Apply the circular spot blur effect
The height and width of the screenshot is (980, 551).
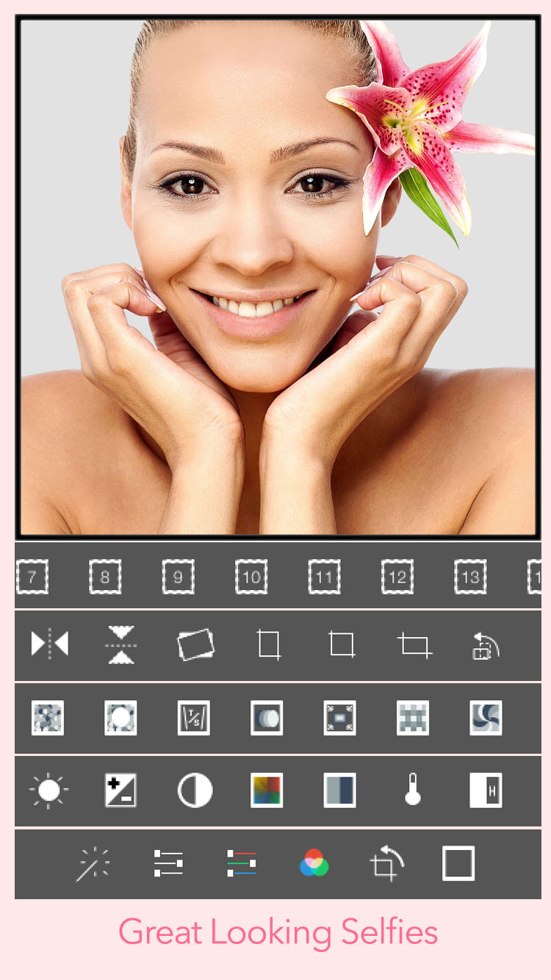point(120,718)
